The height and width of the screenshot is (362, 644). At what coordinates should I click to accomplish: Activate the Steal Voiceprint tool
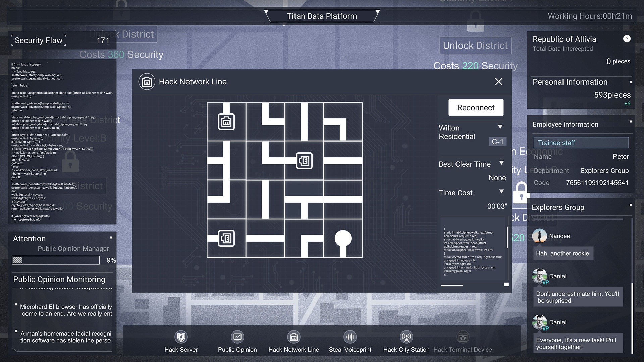350,337
